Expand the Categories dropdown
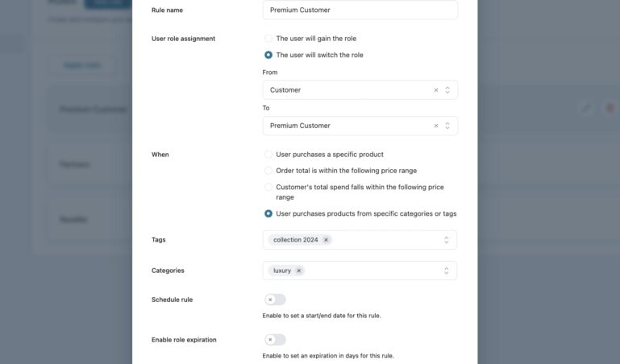 (x=447, y=271)
